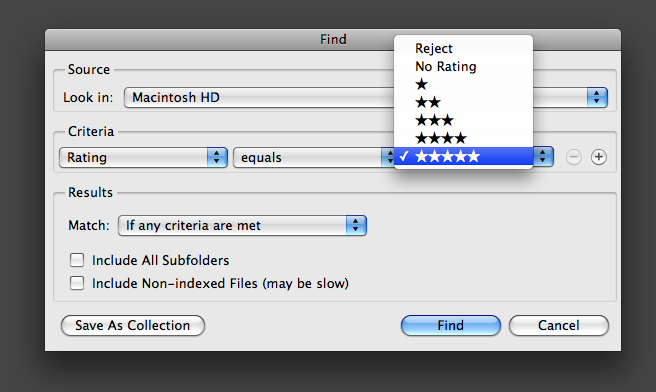
Task: Open the equals operator dropdown
Action: point(313,157)
